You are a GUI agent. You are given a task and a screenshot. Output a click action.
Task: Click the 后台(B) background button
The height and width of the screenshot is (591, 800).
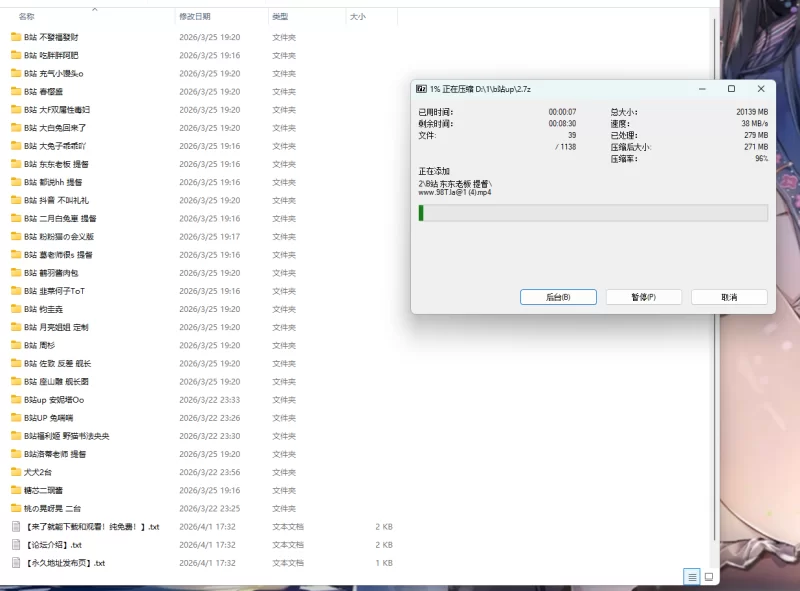[558, 297]
